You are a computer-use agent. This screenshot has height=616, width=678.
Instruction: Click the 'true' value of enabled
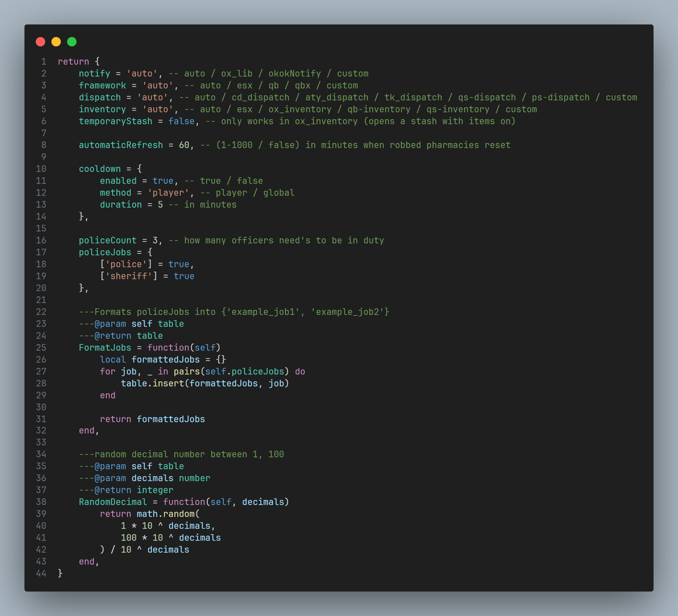coord(163,181)
